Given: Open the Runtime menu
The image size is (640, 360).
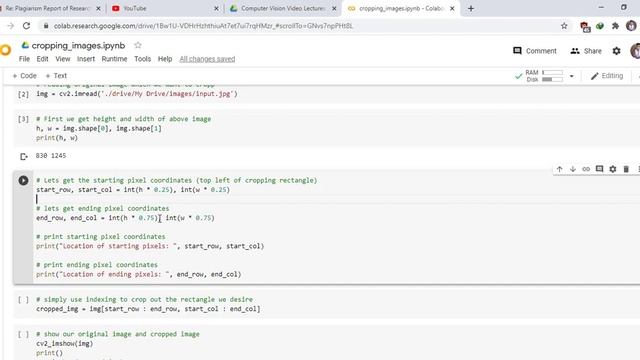Looking at the screenshot, I should point(114,59).
